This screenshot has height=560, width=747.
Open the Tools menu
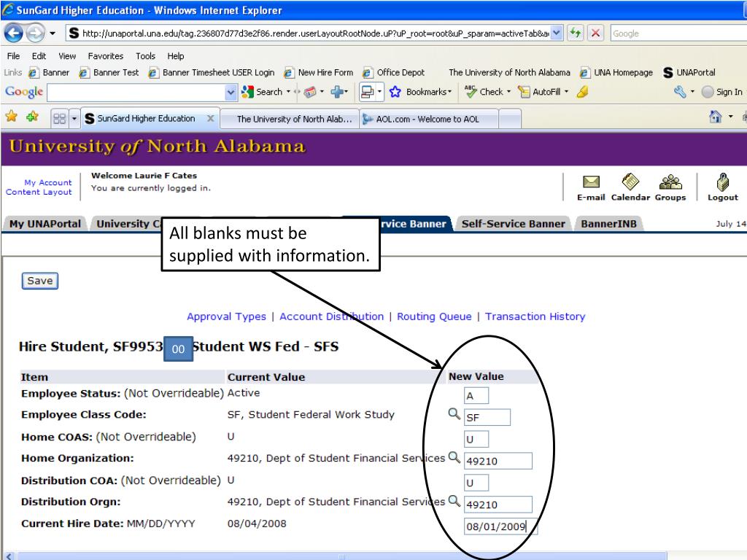pyautogui.click(x=145, y=56)
